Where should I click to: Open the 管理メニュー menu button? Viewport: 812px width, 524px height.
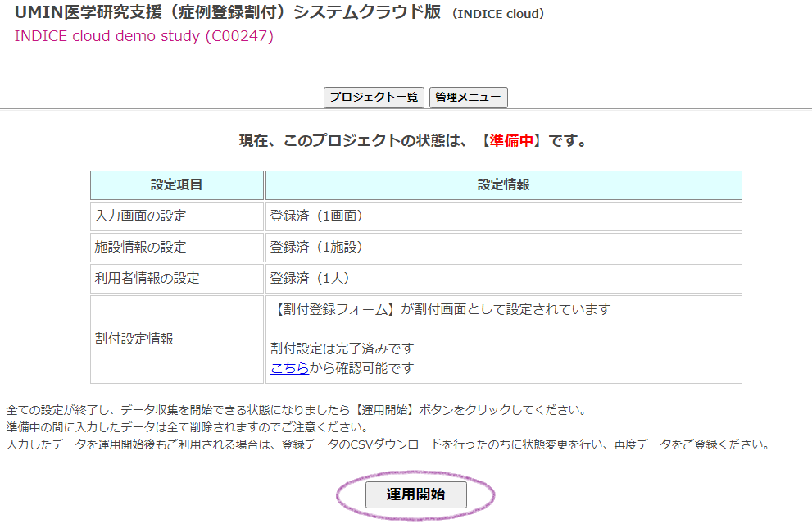468,98
